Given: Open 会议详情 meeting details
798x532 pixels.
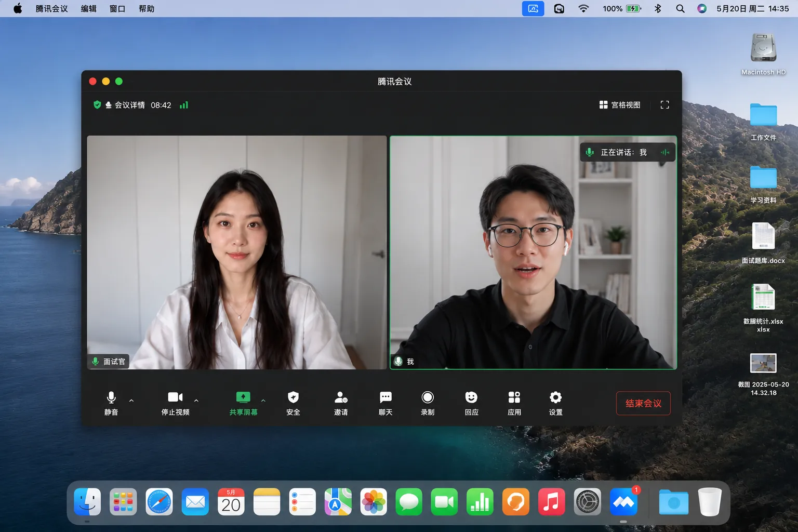Looking at the screenshot, I should point(129,105).
